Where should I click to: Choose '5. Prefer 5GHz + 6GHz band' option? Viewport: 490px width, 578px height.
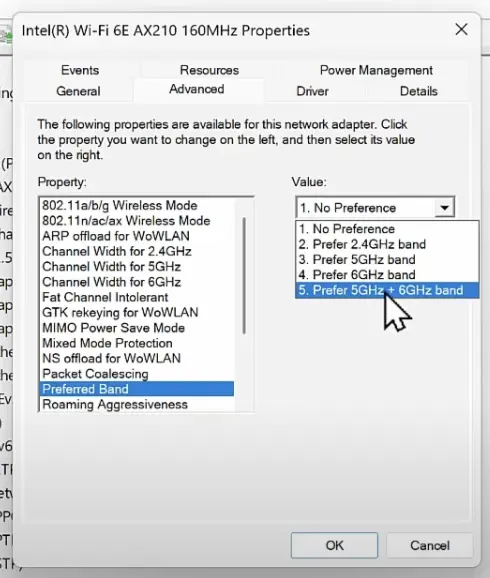[387, 290]
